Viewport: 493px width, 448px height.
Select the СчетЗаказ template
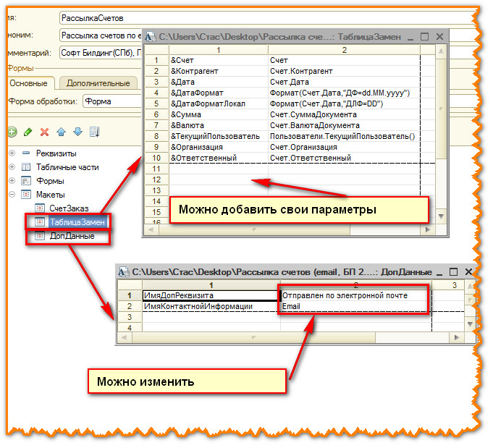(x=69, y=209)
